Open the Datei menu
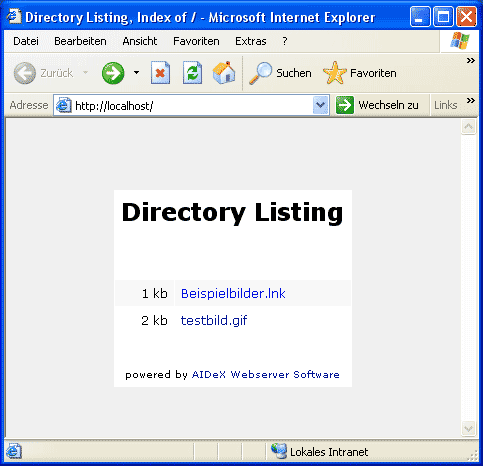The width and height of the screenshot is (483, 466). pos(26,41)
